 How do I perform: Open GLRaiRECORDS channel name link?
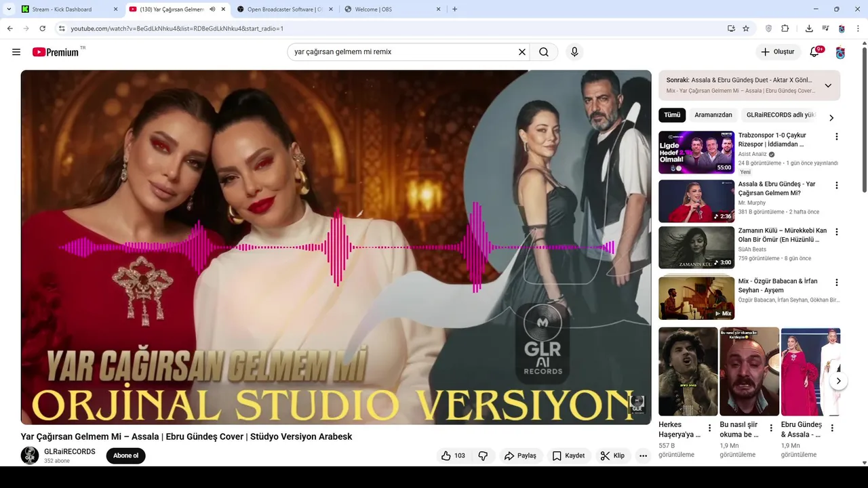(x=70, y=451)
